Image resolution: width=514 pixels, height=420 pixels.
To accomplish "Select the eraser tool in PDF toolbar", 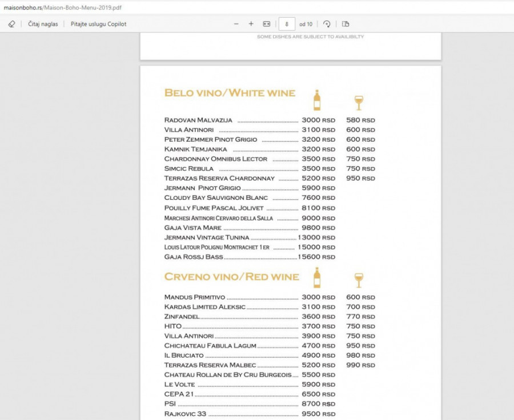I will [x=11, y=24].
